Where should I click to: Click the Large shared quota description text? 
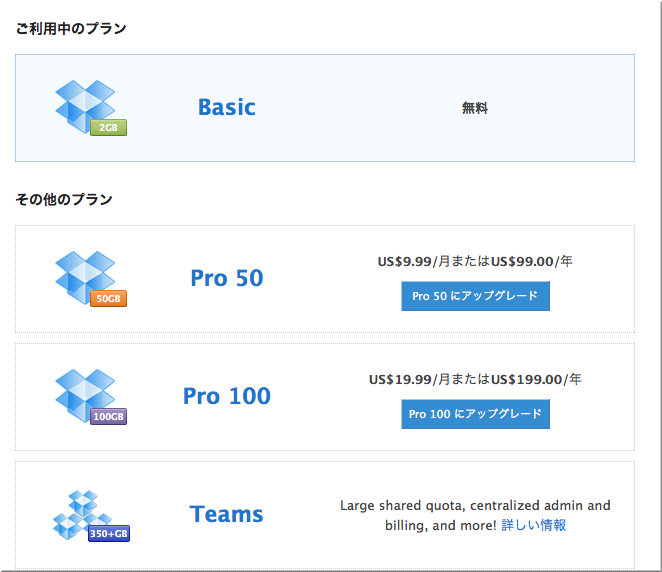[475, 515]
